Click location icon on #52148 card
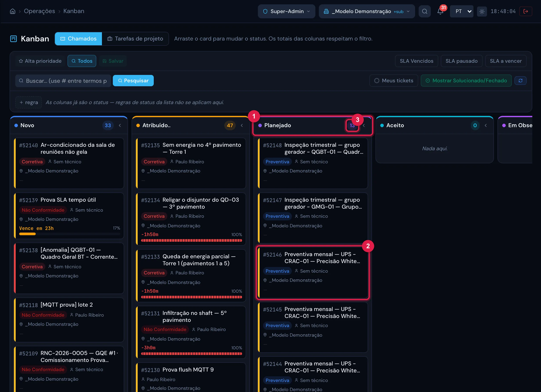 265,171
